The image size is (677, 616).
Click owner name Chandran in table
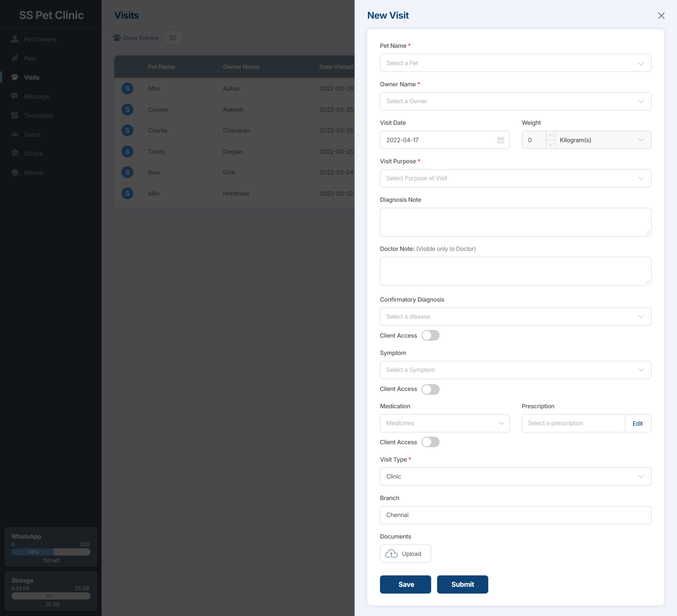pos(236,131)
